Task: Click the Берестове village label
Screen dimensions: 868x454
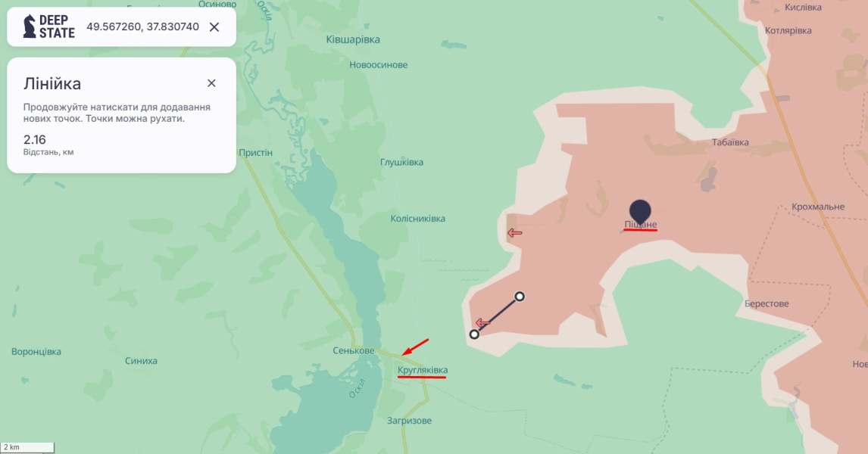Action: 767,303
